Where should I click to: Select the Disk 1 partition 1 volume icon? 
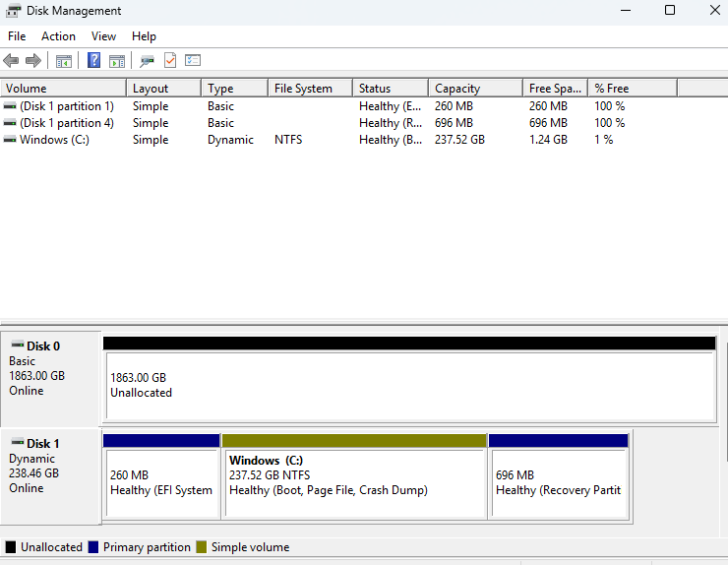(x=10, y=106)
